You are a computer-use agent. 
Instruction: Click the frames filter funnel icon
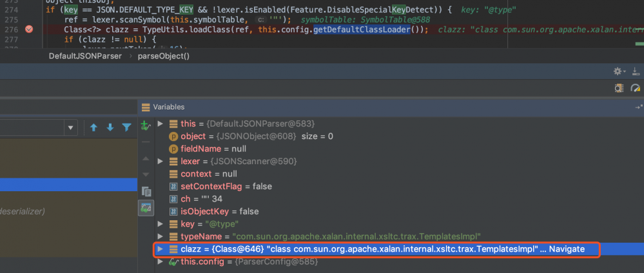(x=126, y=127)
